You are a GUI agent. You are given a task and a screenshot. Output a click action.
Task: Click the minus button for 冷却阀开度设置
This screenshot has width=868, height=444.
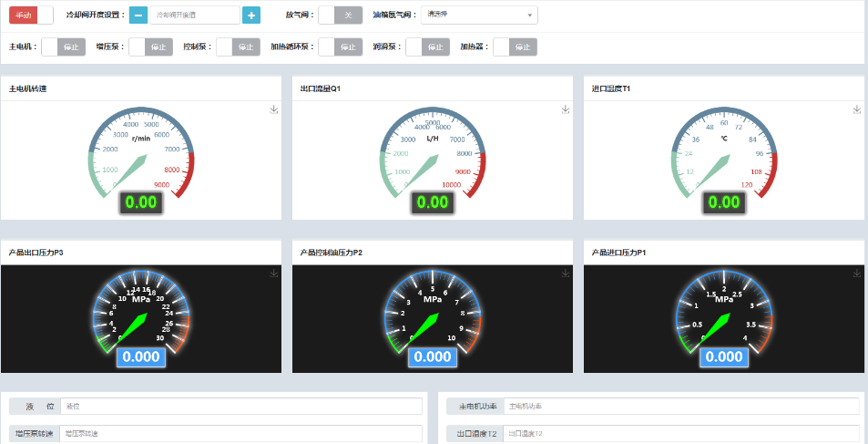[138, 15]
